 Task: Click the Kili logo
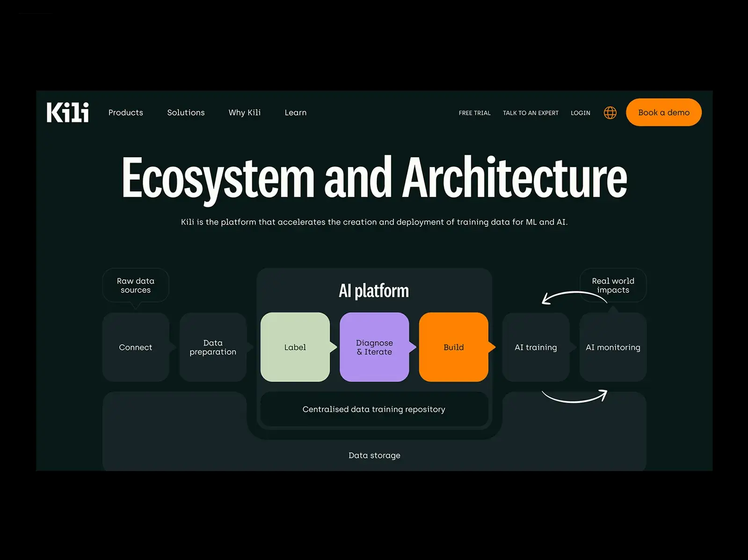pos(68,113)
